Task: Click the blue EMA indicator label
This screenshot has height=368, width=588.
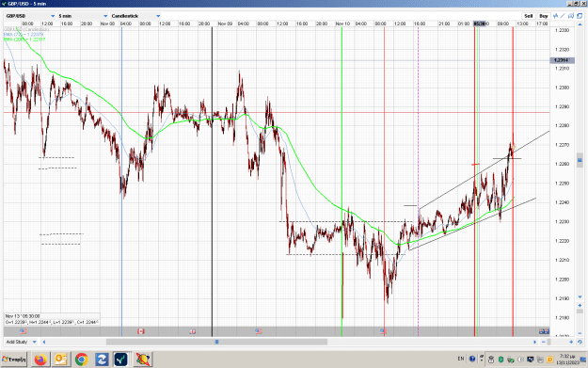Action: click(x=24, y=35)
